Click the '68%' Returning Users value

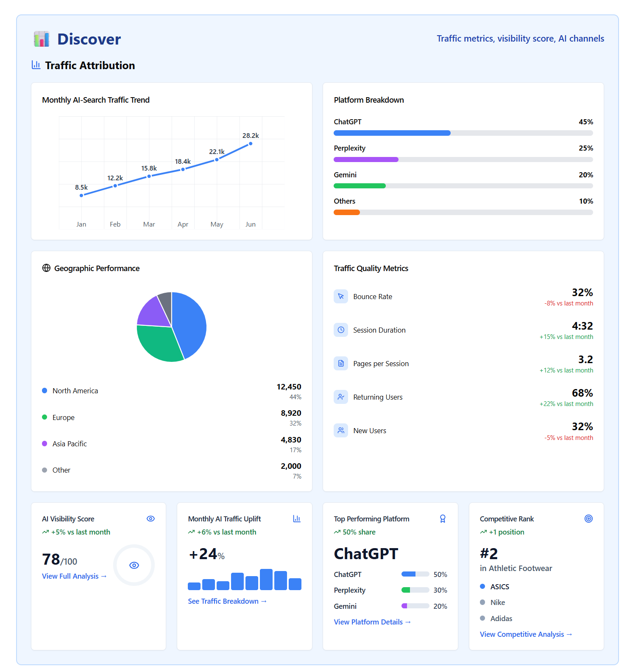(x=582, y=393)
